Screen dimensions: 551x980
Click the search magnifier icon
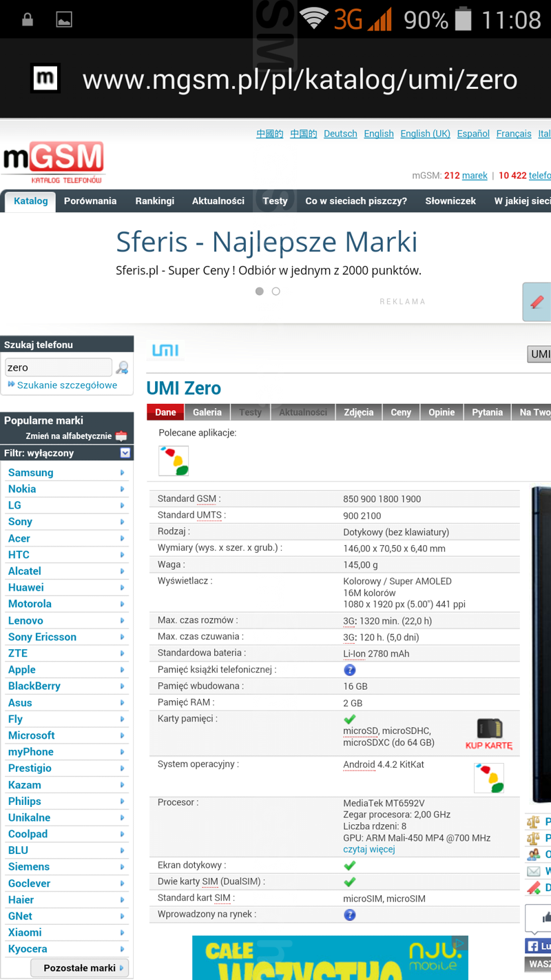(x=123, y=367)
